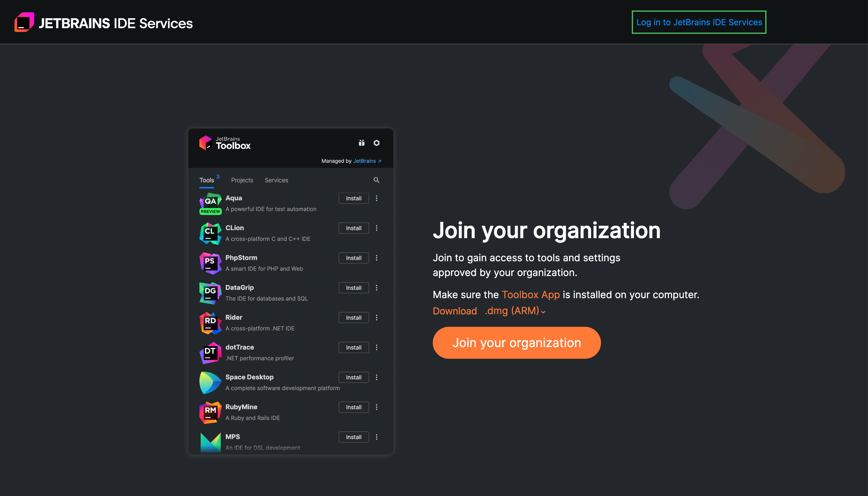The height and width of the screenshot is (496, 868).
Task: Click the CLion product icon
Action: point(210,233)
